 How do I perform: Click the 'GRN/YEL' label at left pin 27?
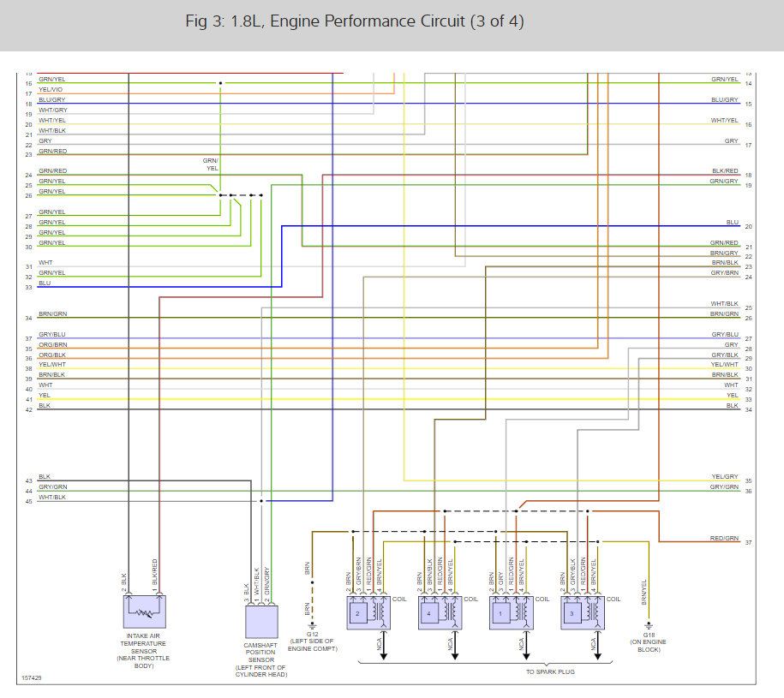point(52,212)
